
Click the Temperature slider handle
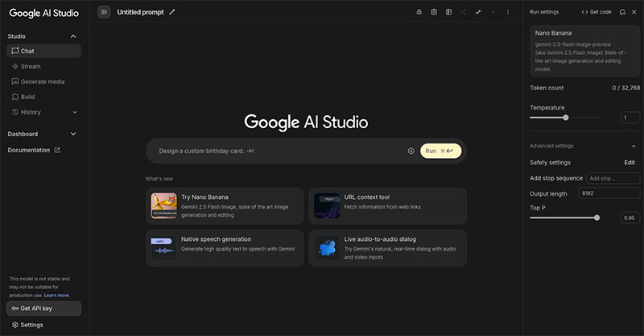pyautogui.click(x=566, y=118)
